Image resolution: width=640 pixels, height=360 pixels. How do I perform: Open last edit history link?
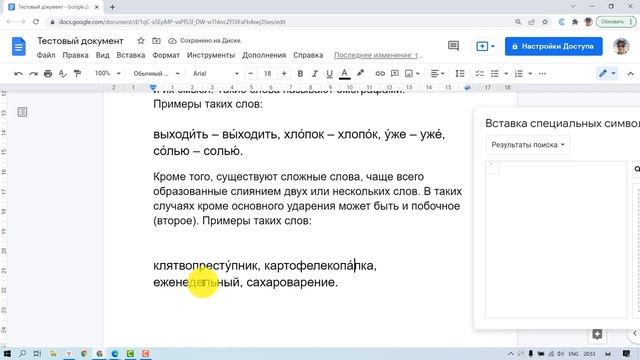tap(378, 55)
